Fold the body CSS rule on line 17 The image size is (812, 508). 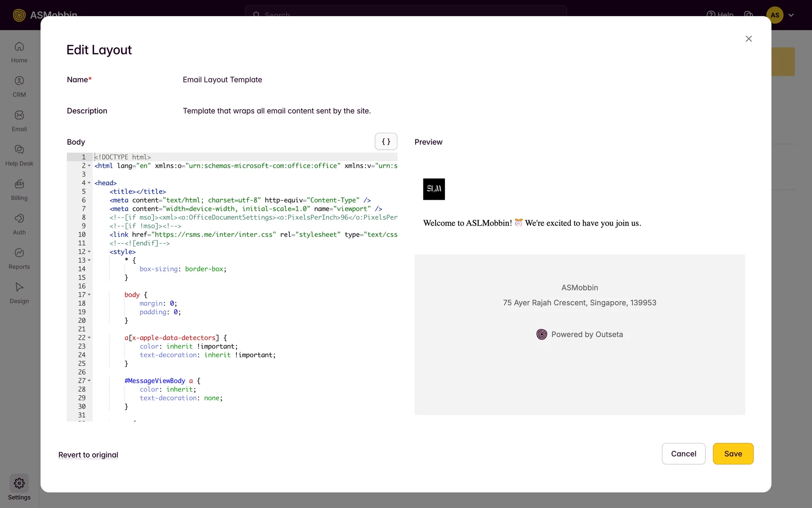click(x=89, y=295)
